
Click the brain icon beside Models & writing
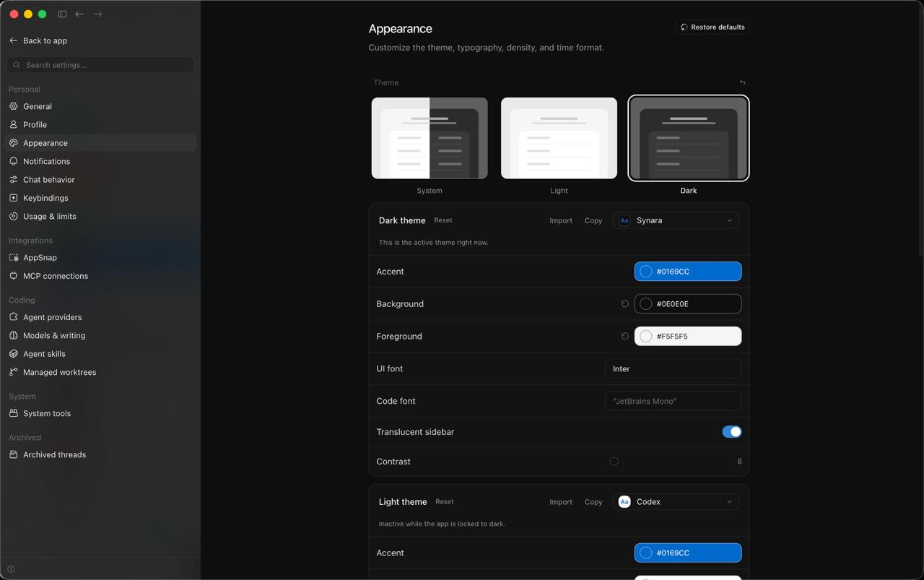pyautogui.click(x=14, y=335)
